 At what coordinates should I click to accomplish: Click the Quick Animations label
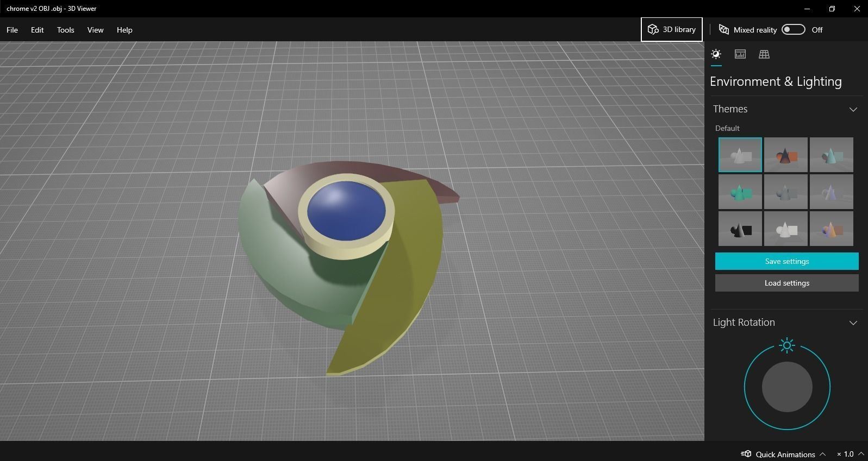pyautogui.click(x=785, y=454)
